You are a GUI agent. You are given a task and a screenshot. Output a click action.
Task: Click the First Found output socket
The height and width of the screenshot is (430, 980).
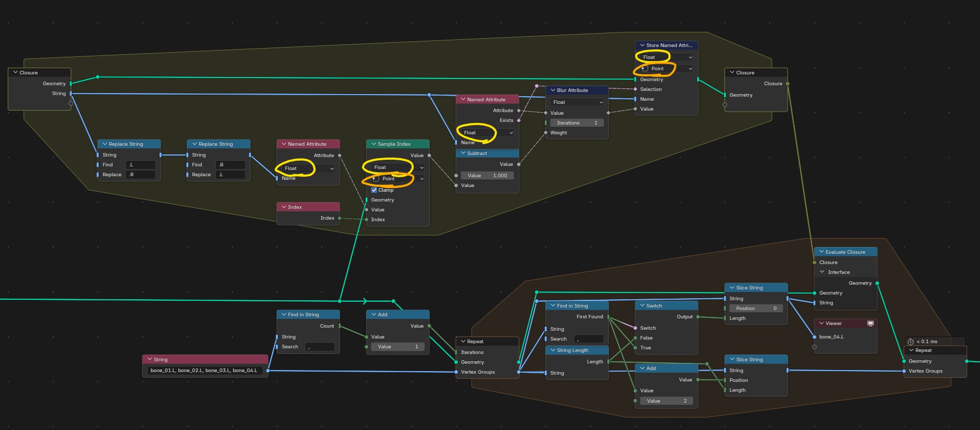click(x=608, y=317)
